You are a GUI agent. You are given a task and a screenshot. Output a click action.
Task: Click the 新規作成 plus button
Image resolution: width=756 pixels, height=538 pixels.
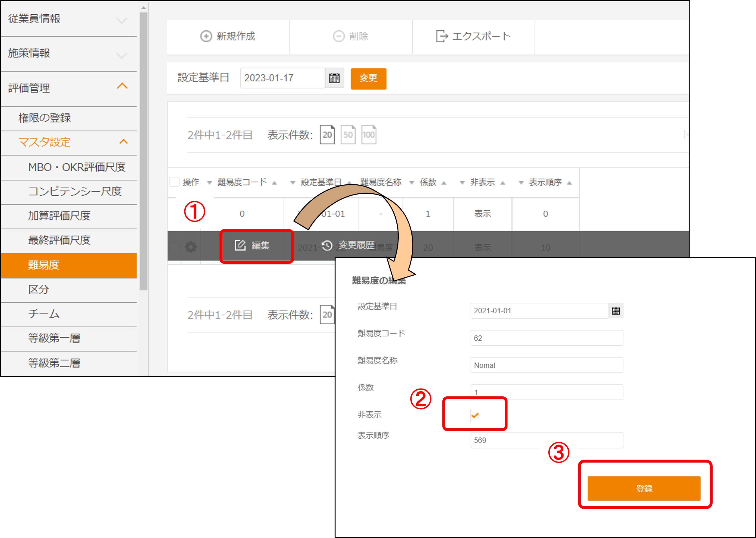tap(228, 36)
